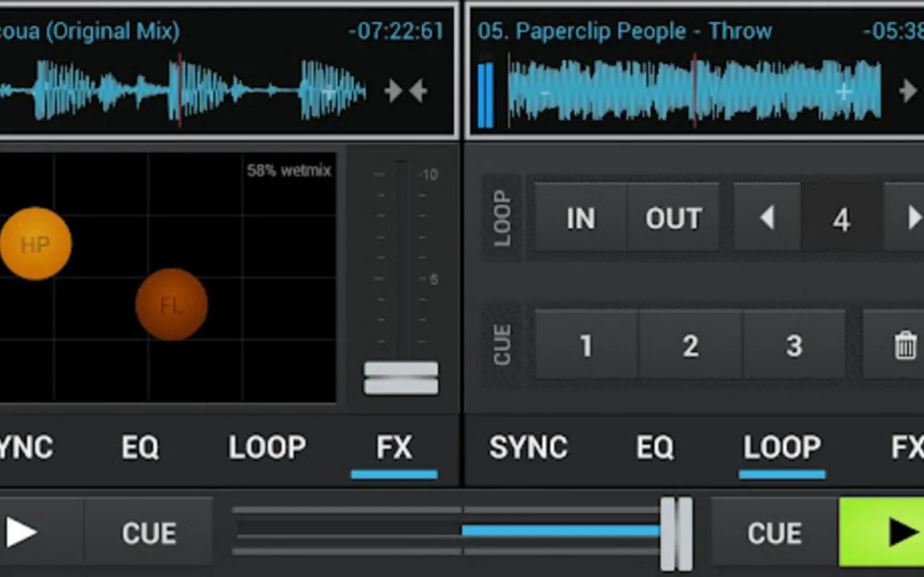
Task: Click the green play button on right deck
Action: click(x=881, y=532)
